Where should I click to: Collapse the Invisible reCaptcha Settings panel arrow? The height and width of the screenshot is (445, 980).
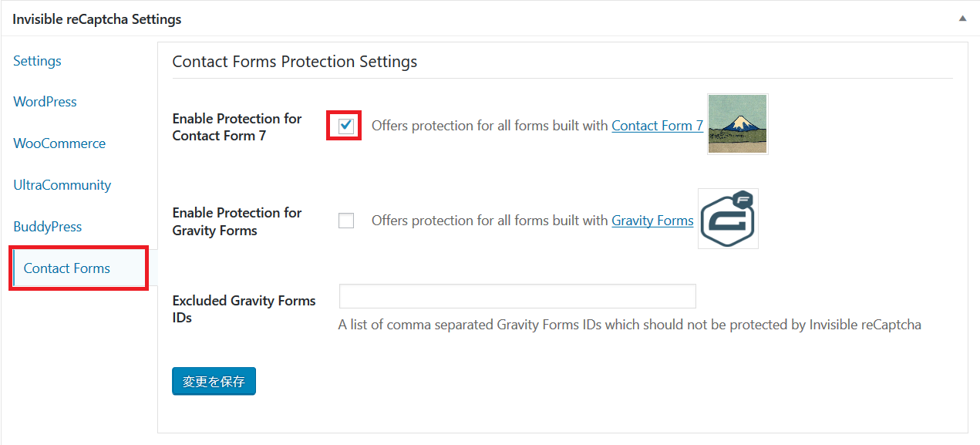961,19
